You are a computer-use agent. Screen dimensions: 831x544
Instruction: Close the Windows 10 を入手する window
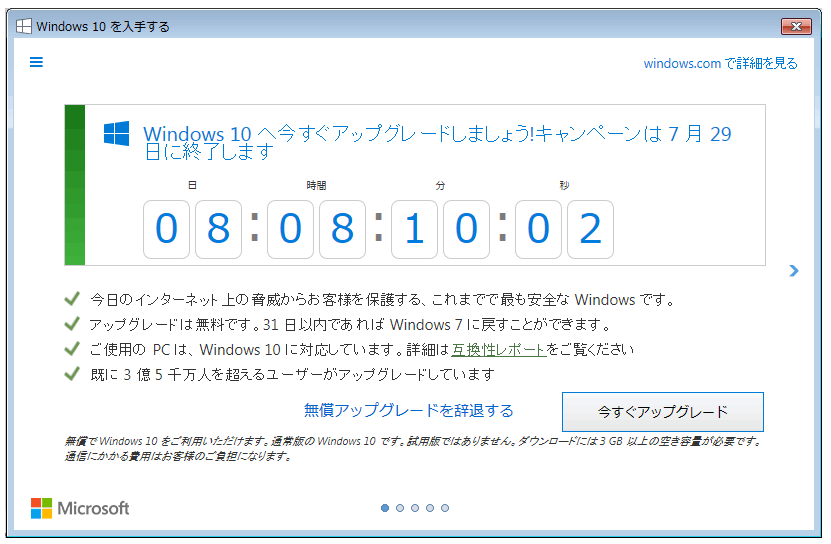(796, 27)
